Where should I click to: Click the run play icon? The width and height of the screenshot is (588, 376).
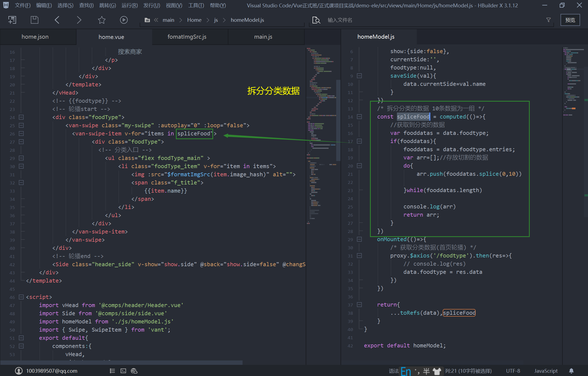pos(124,20)
